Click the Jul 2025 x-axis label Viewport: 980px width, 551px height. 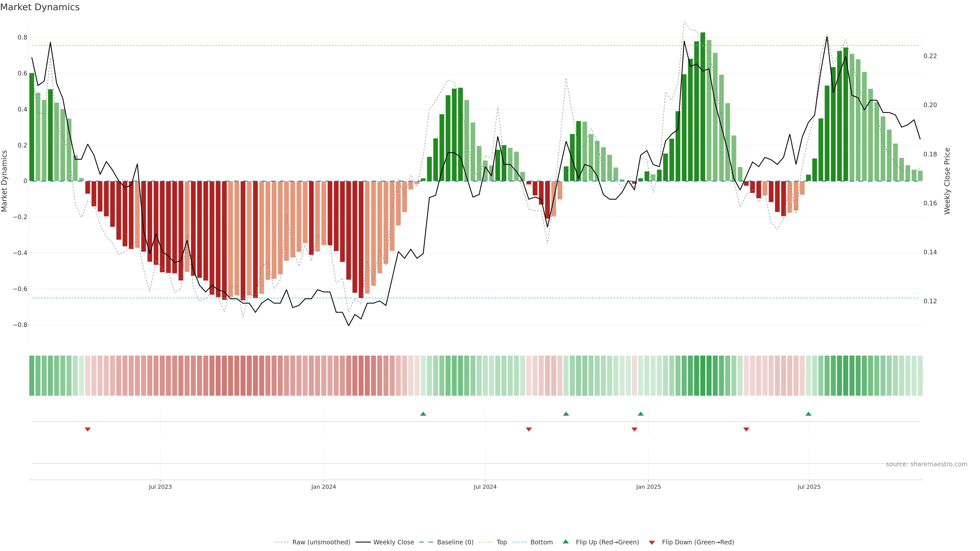click(x=809, y=487)
